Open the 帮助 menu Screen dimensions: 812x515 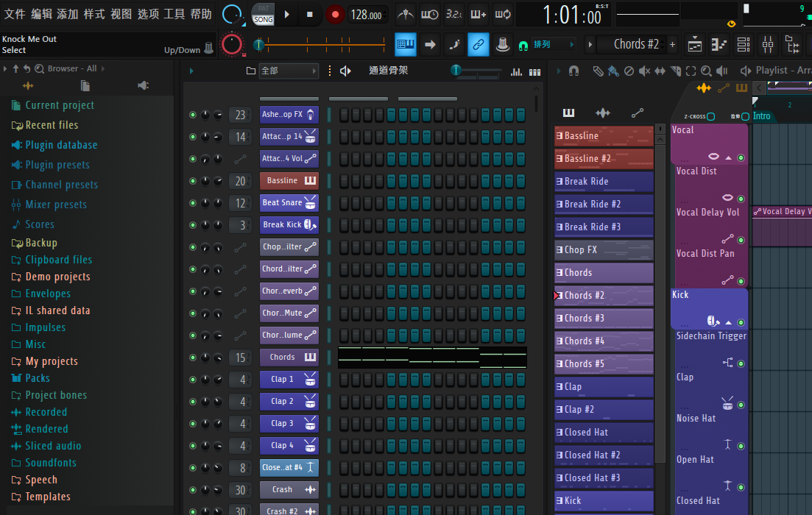201,14
